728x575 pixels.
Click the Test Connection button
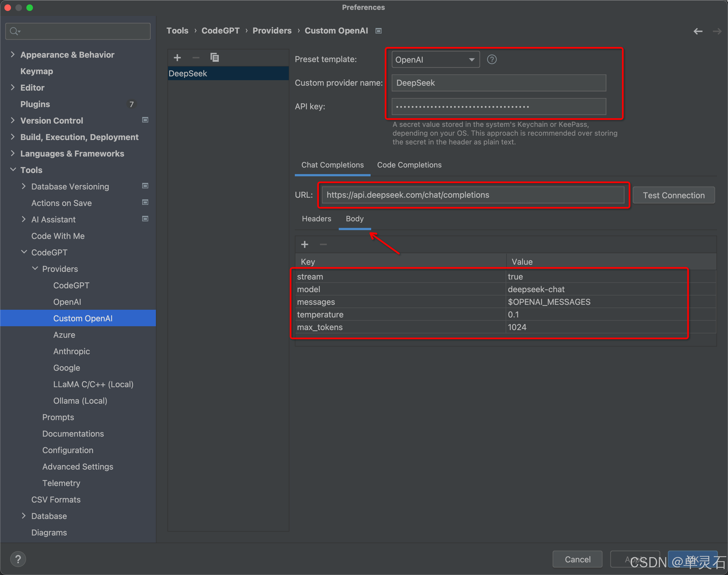(x=673, y=195)
